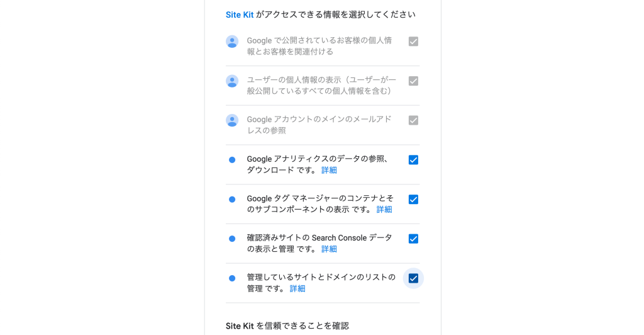Uncheck Search Console data access checkbox
Viewport: 644px width, 335px height.
tap(413, 239)
